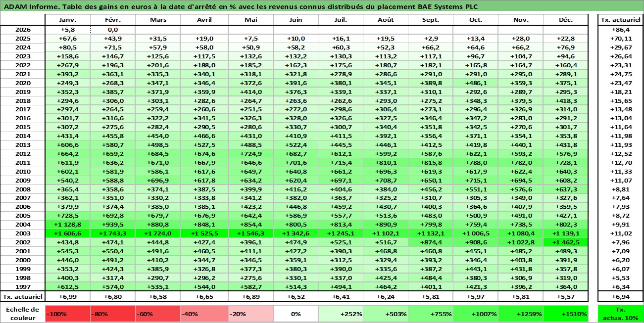Click cell value +486,1 in October
The height and width of the screenshot is (323, 644).
[476, 83]
